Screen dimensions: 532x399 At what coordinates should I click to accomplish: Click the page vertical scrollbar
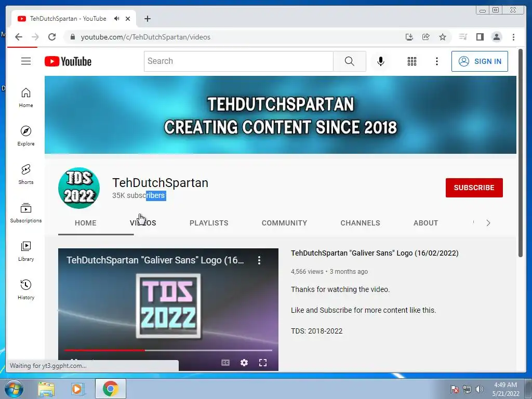pyautogui.click(x=521, y=153)
